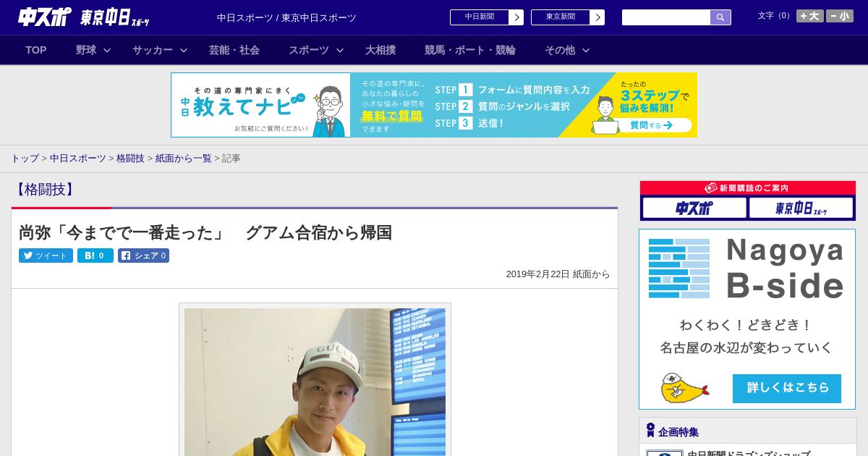Click the search magnifier button

[720, 17]
